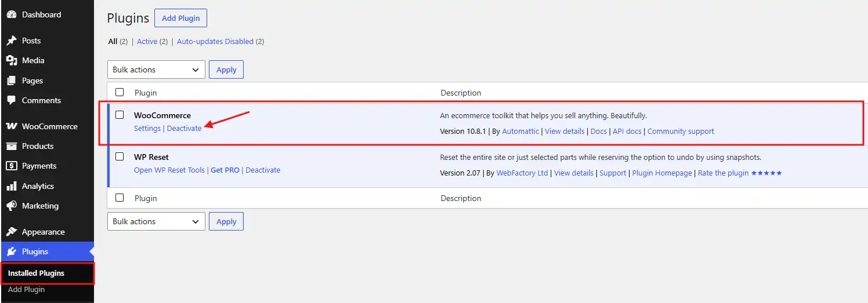Click the Description column header at the bottom
The image size is (868, 303).
pyautogui.click(x=461, y=198)
